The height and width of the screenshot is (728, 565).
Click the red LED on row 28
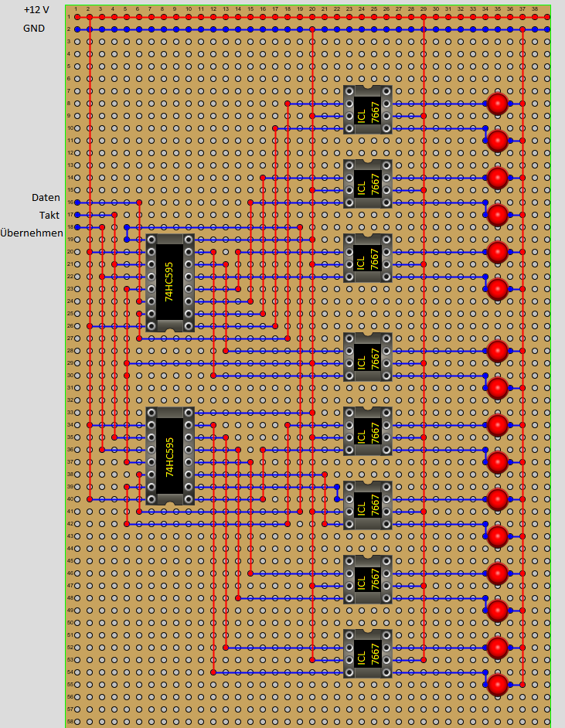pyautogui.click(x=498, y=351)
